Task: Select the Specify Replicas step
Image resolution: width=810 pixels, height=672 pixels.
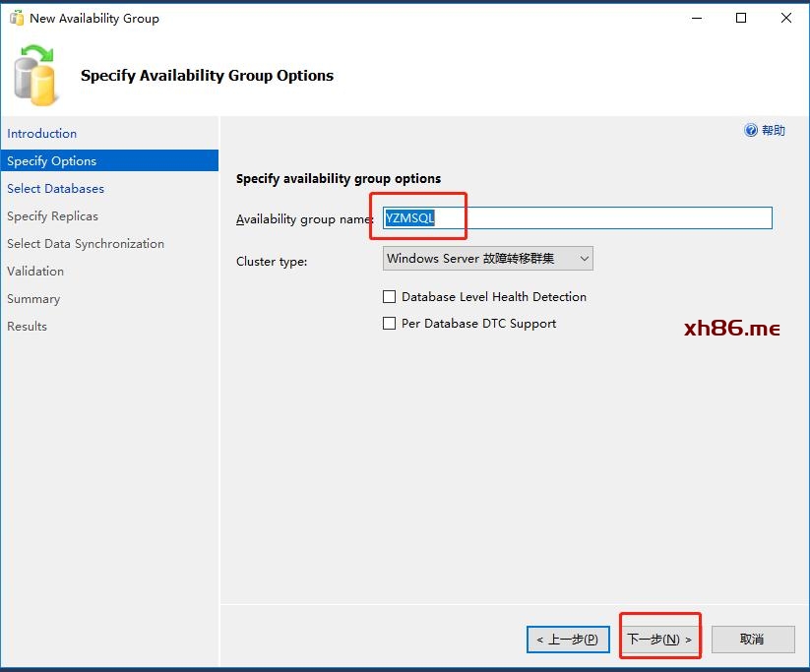Action: [x=53, y=216]
